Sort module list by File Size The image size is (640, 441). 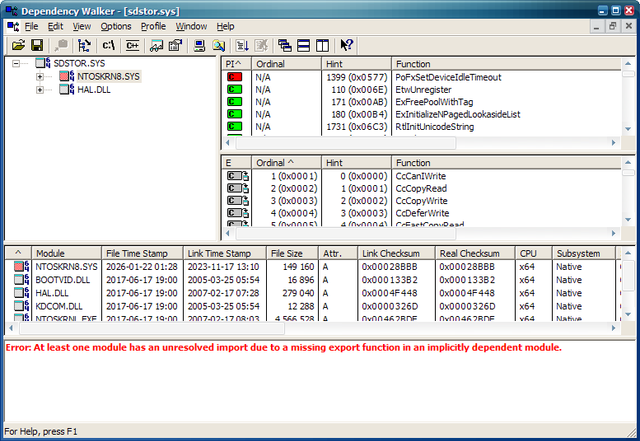pos(292,254)
